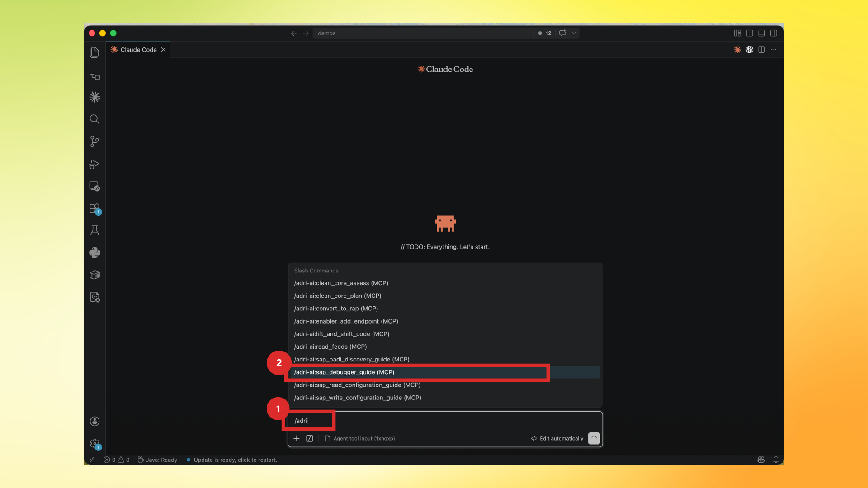Open the more actions ellipsis menu
Image resolution: width=868 pixels, height=488 pixels.
coord(774,50)
